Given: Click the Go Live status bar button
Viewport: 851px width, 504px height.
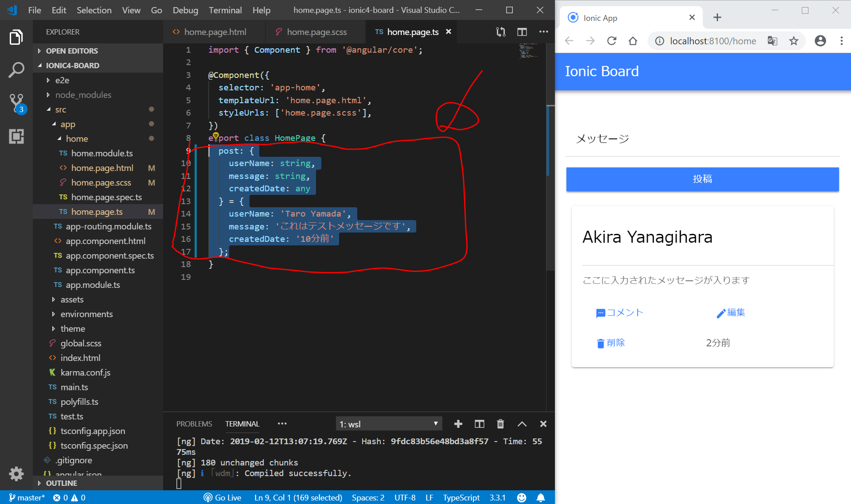Looking at the screenshot, I should click(x=223, y=497).
